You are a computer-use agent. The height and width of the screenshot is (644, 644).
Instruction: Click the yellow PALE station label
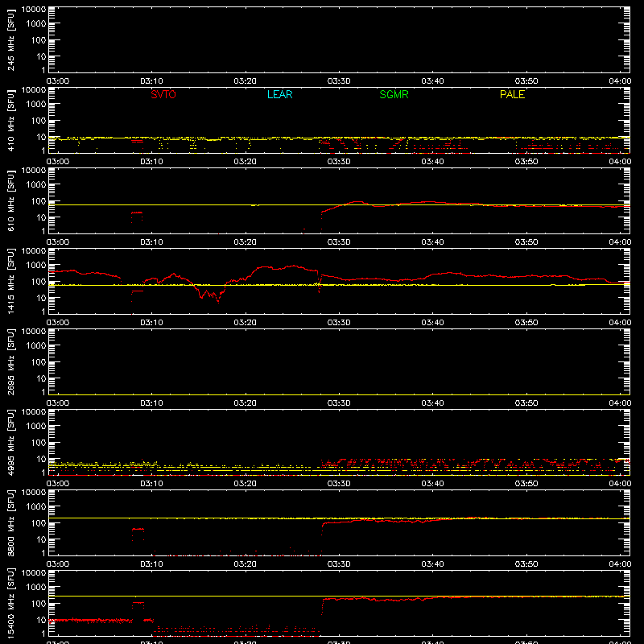click(x=512, y=94)
